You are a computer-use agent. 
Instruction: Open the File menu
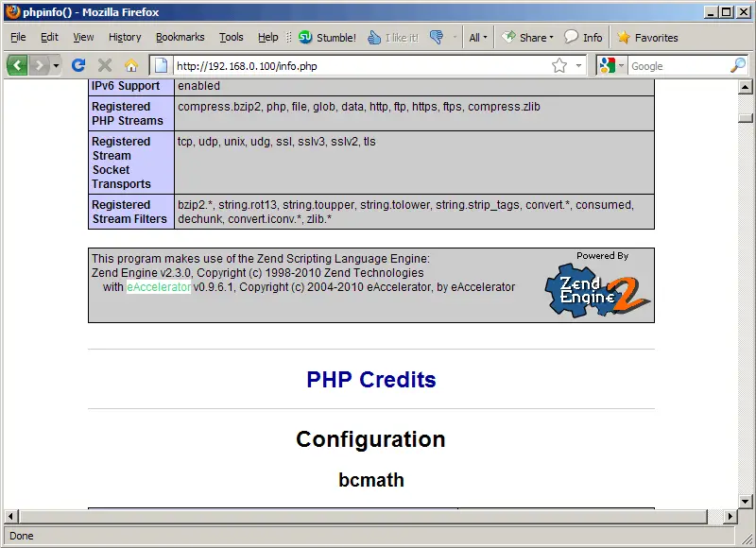point(18,37)
